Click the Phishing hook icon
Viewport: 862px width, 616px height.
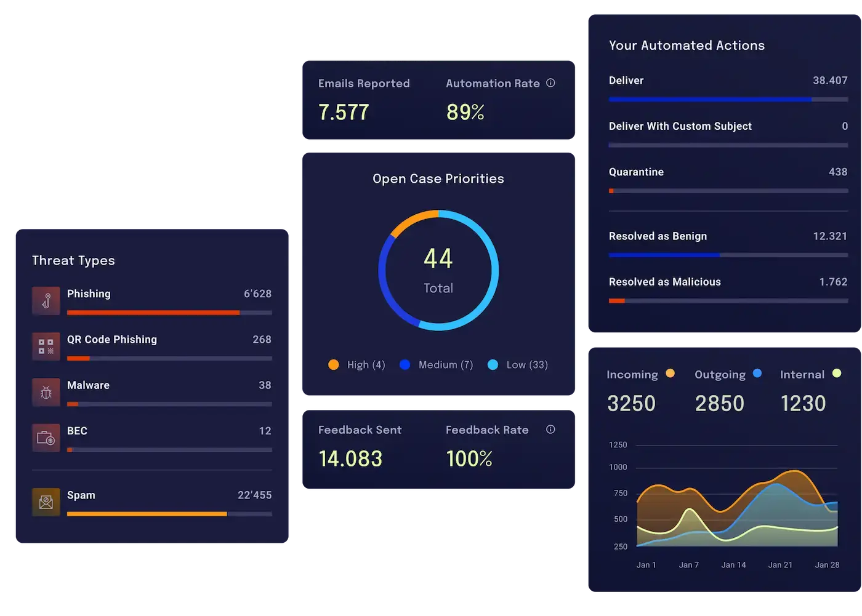coord(46,301)
